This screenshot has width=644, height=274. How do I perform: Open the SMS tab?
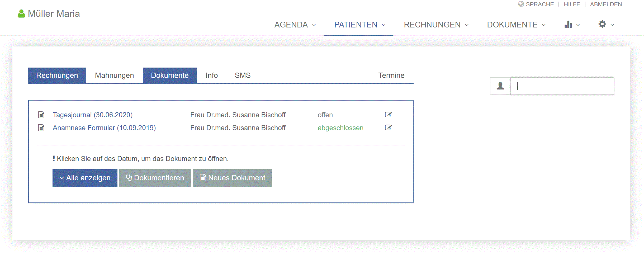click(243, 75)
